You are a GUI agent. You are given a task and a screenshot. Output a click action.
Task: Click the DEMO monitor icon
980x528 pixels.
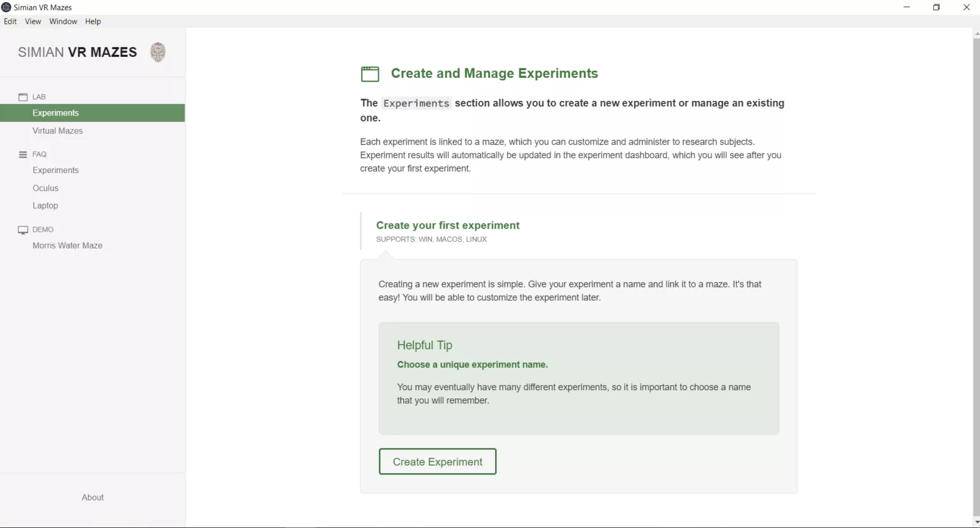pos(23,230)
